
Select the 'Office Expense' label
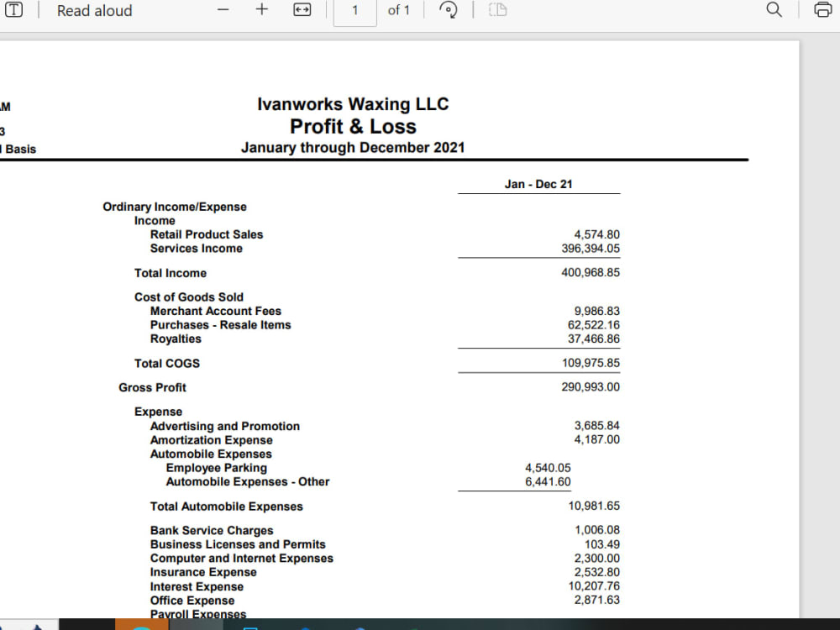(192, 601)
